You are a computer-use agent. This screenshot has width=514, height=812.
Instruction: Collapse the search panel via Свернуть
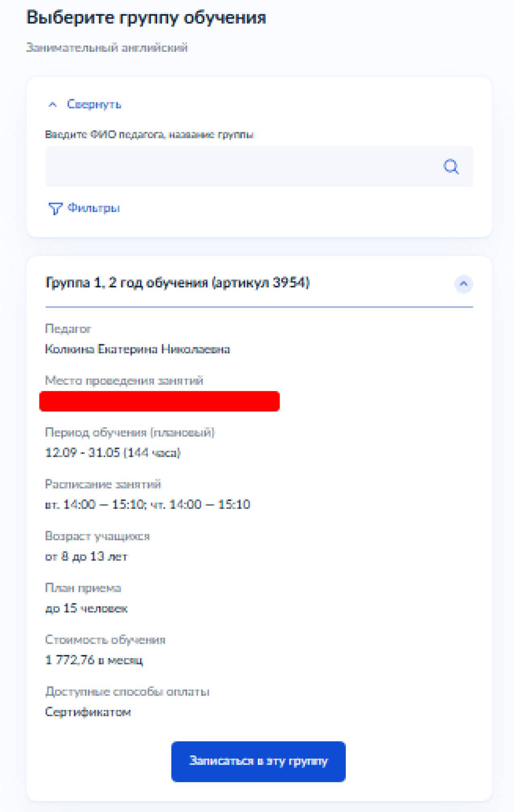(94, 104)
